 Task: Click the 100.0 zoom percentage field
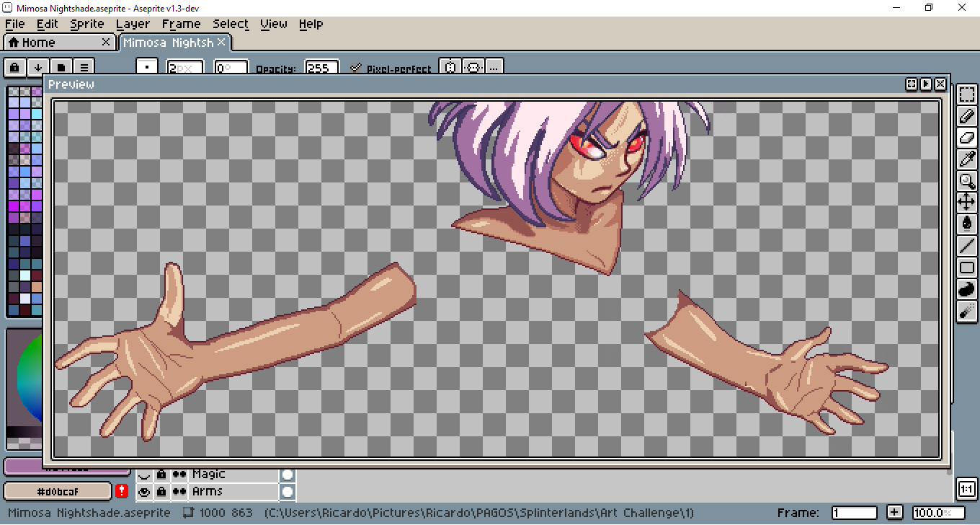[938, 513]
